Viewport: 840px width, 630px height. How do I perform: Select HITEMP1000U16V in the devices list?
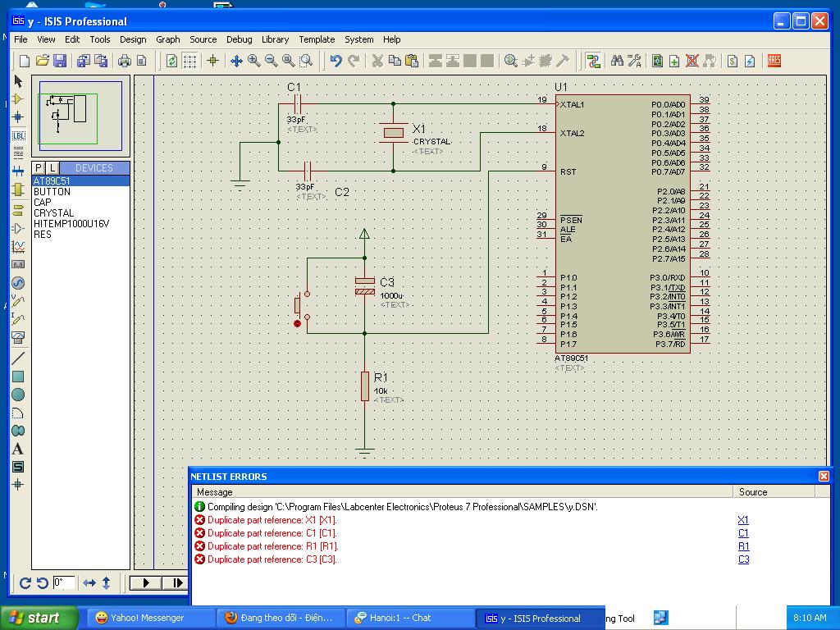pos(71,224)
